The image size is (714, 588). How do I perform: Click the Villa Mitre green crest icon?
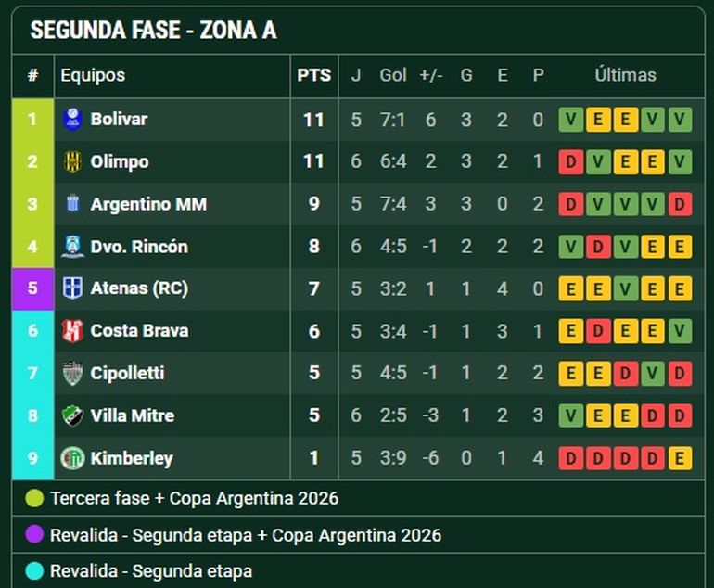[72, 415]
